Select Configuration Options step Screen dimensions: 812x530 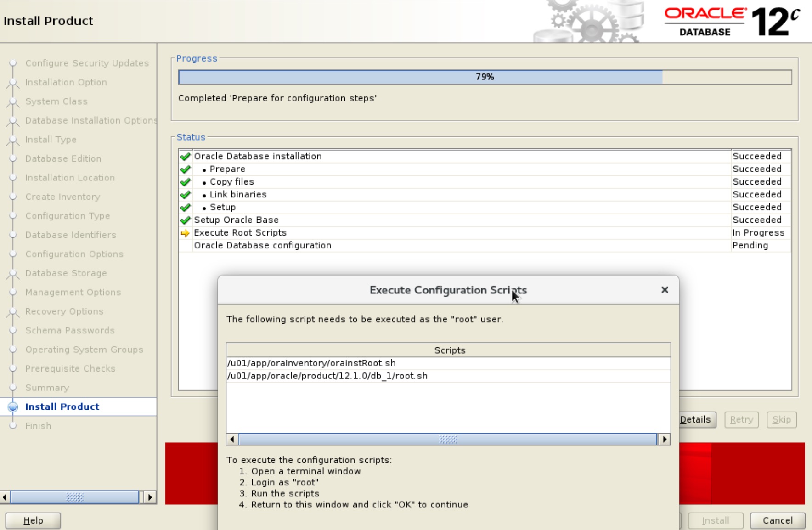tap(74, 254)
